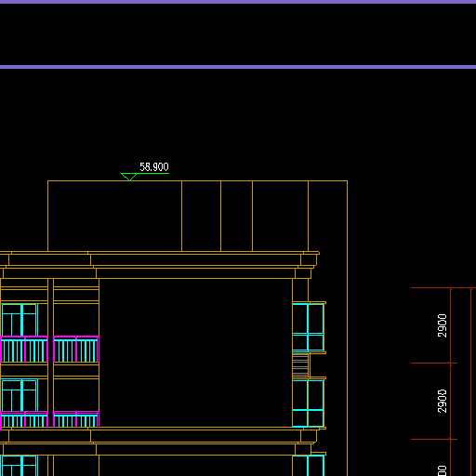Select the upper magenta railing beside the column
This screenshot has height=476, width=476.
76,350
